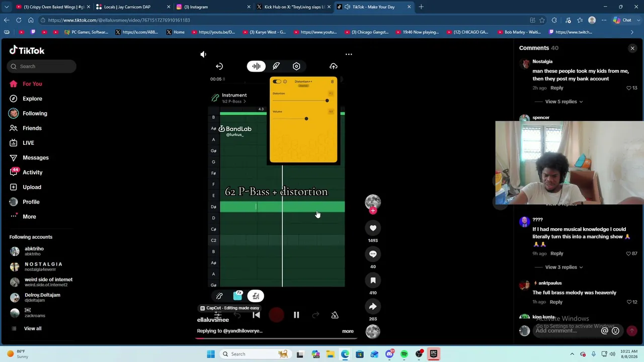Open Profile in the TikTok sidebar

point(31,202)
